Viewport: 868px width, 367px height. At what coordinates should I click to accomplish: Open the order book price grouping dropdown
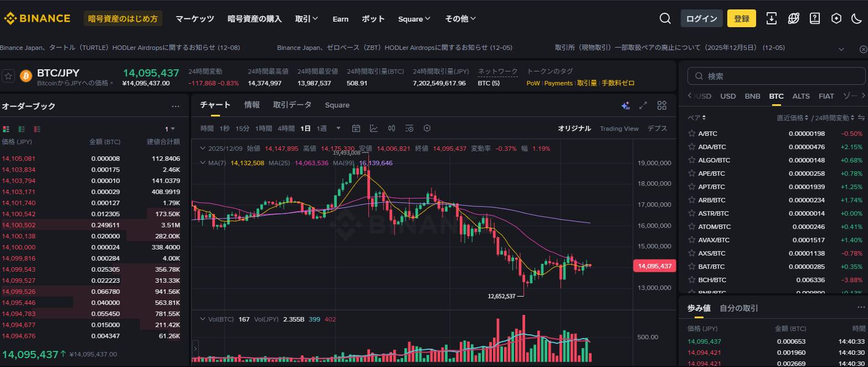170,129
